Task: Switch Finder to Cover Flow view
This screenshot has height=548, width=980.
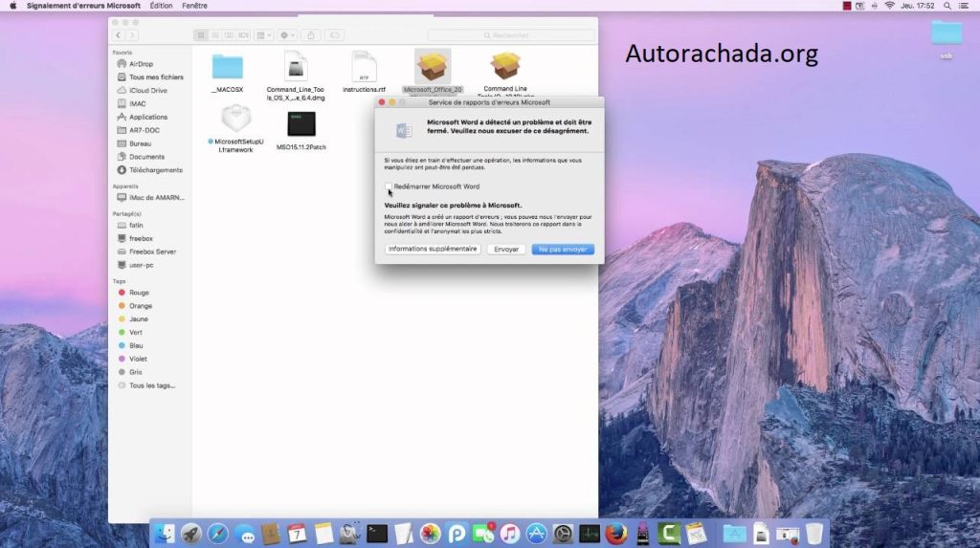Action: pyautogui.click(x=244, y=35)
